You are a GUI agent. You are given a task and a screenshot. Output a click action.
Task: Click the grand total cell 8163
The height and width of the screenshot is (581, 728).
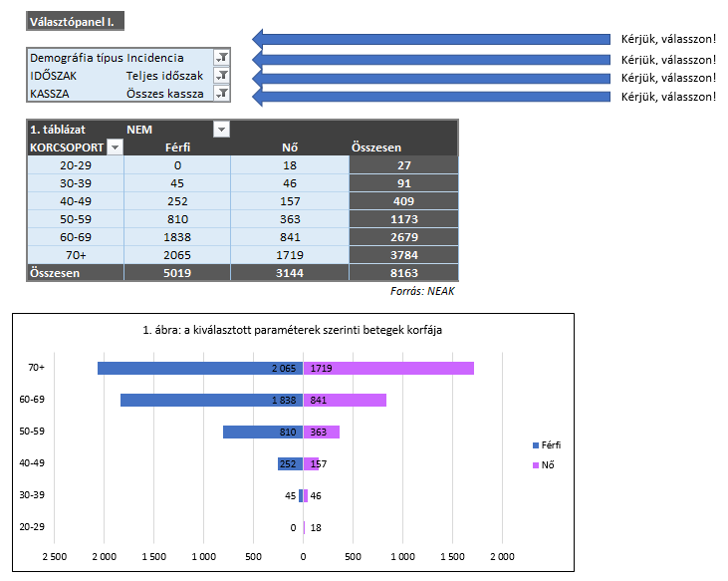pos(403,272)
